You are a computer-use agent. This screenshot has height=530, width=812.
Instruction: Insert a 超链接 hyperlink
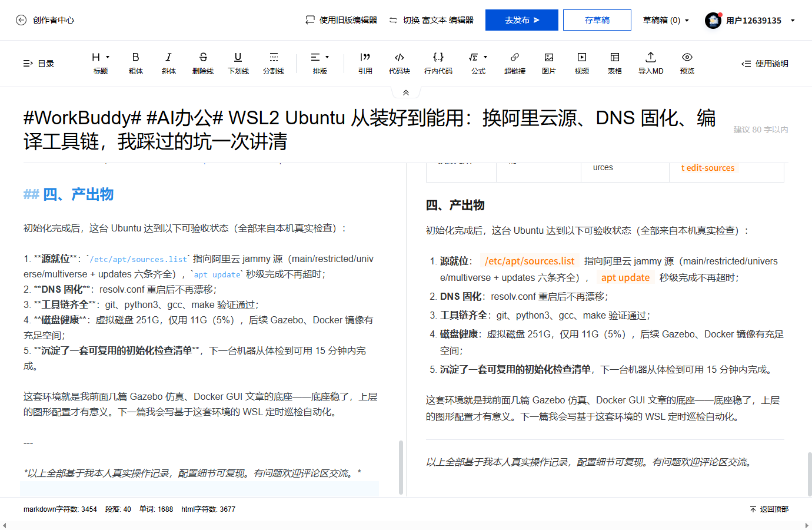click(x=515, y=63)
